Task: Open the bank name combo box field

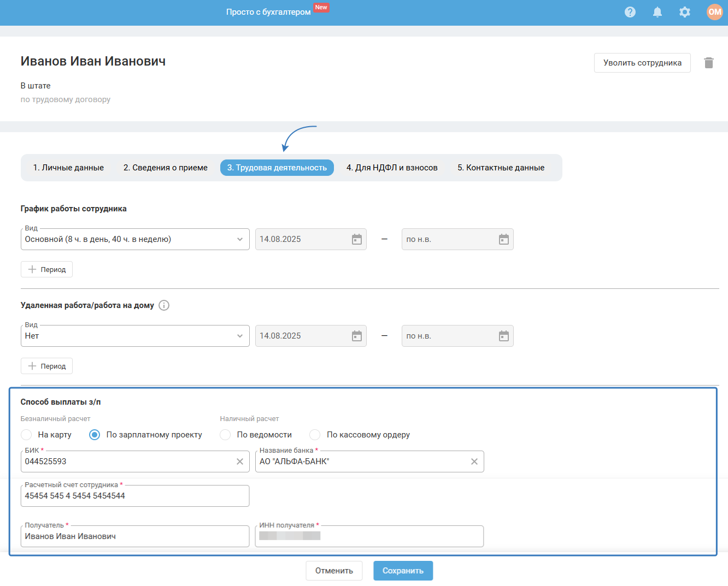Action: [361, 461]
